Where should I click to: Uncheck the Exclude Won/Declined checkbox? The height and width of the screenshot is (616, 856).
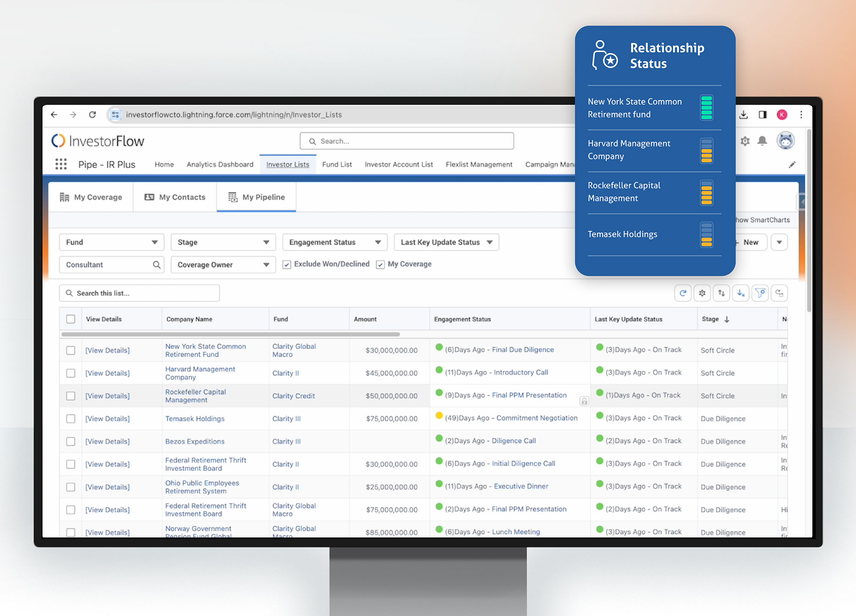pyautogui.click(x=286, y=264)
